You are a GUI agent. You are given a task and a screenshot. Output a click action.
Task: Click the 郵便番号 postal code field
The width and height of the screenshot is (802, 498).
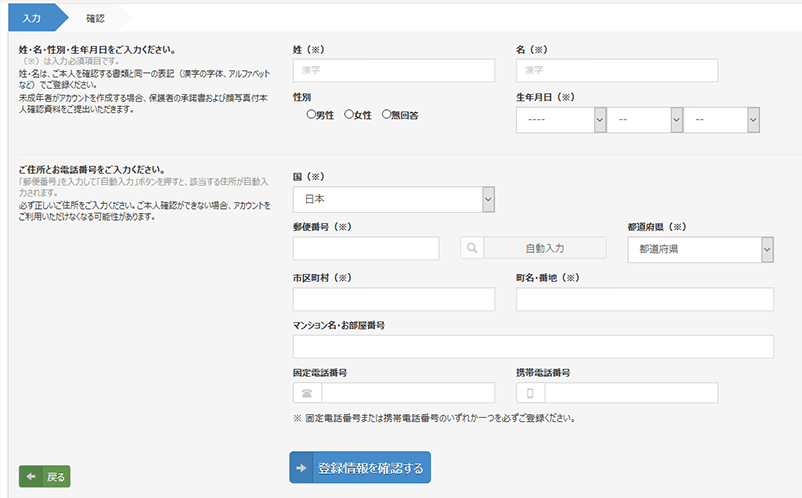pyautogui.click(x=366, y=249)
